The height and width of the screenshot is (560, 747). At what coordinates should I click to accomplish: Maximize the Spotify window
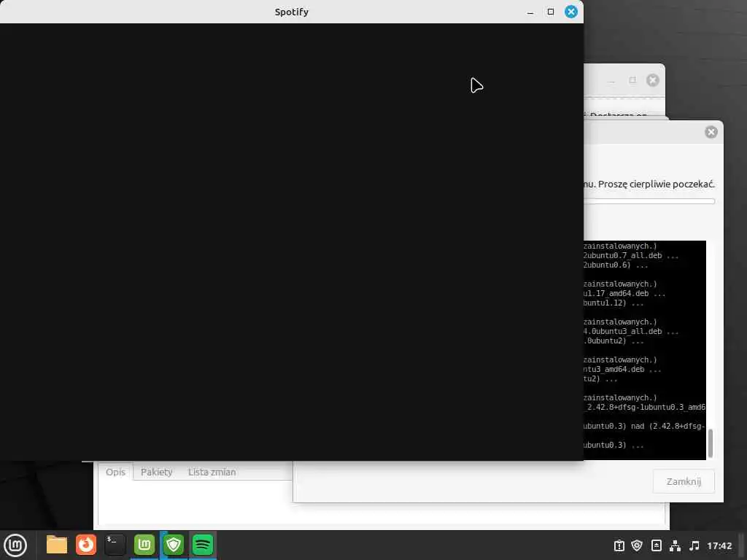(x=551, y=12)
